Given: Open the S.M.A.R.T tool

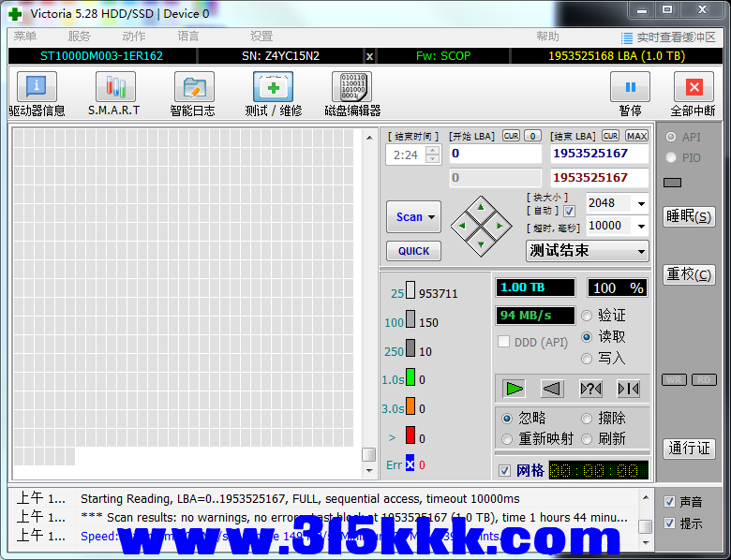Looking at the screenshot, I should pos(115,87).
